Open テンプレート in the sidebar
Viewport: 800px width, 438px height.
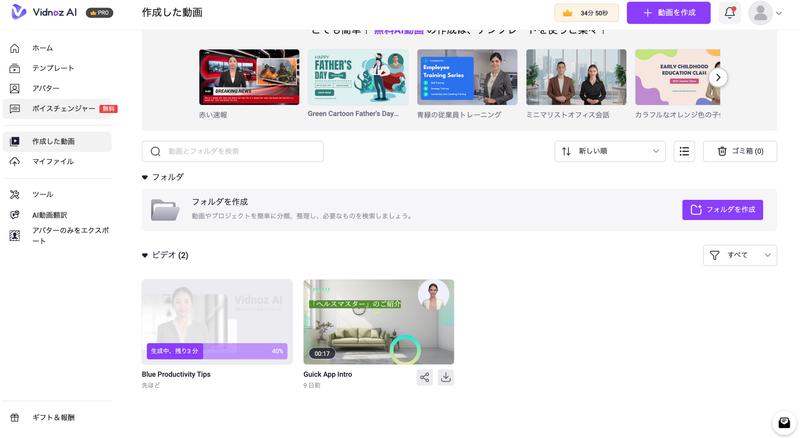pos(52,68)
